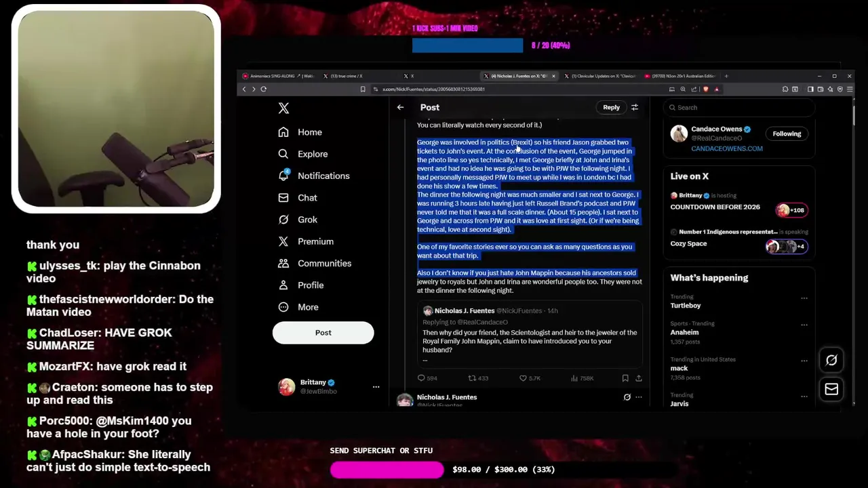Switch to the Animaniacs SING-ALONG browser tab

279,76
